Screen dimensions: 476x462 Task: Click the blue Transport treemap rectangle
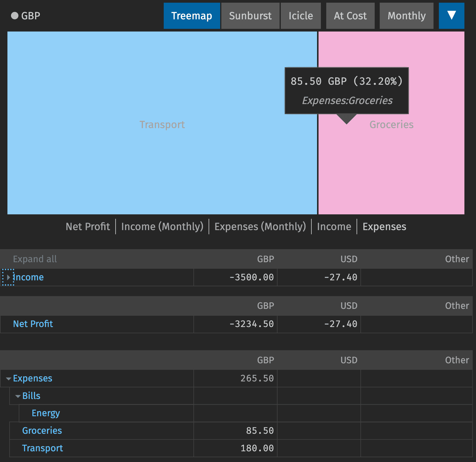(x=162, y=124)
